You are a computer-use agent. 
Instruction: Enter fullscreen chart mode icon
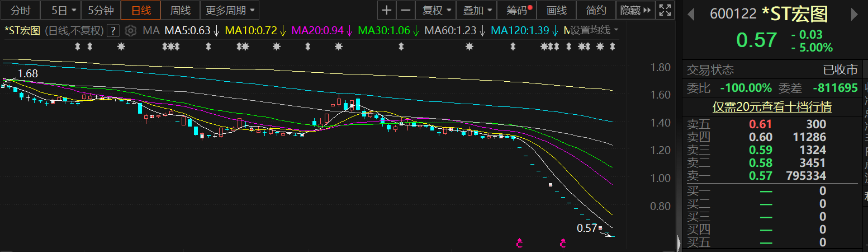tap(665, 10)
